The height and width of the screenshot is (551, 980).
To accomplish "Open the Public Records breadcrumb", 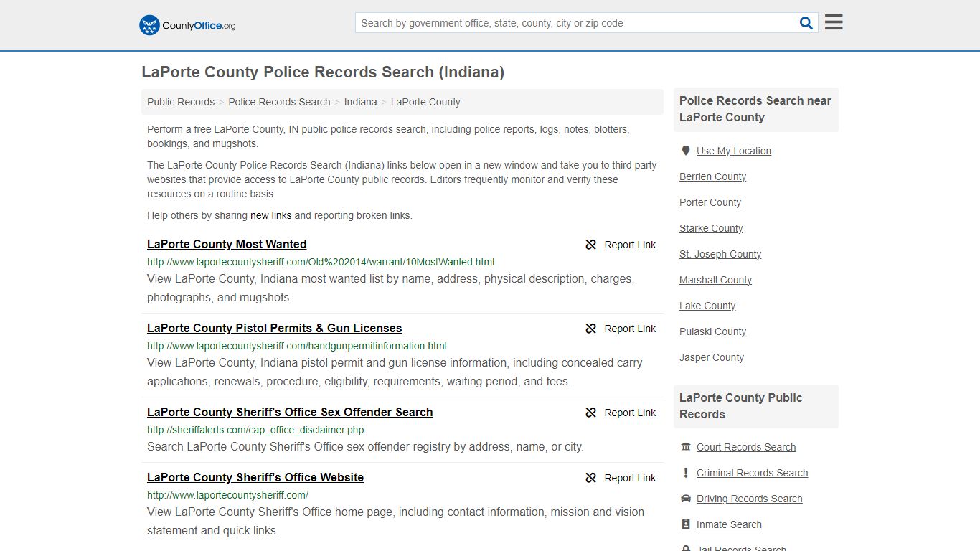I will click(181, 102).
